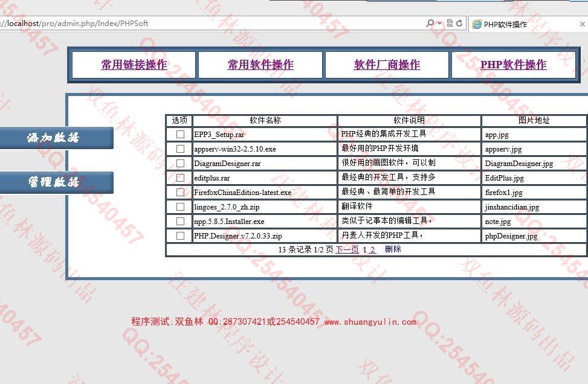Click the appserv-win32-2.5.10.exe name cell
The image size is (588, 384).
click(265, 149)
